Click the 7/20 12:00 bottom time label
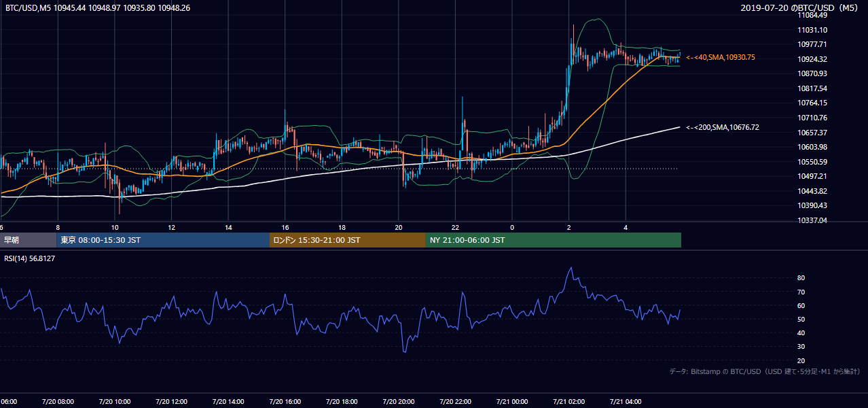This screenshot has height=408, width=868. click(x=171, y=402)
